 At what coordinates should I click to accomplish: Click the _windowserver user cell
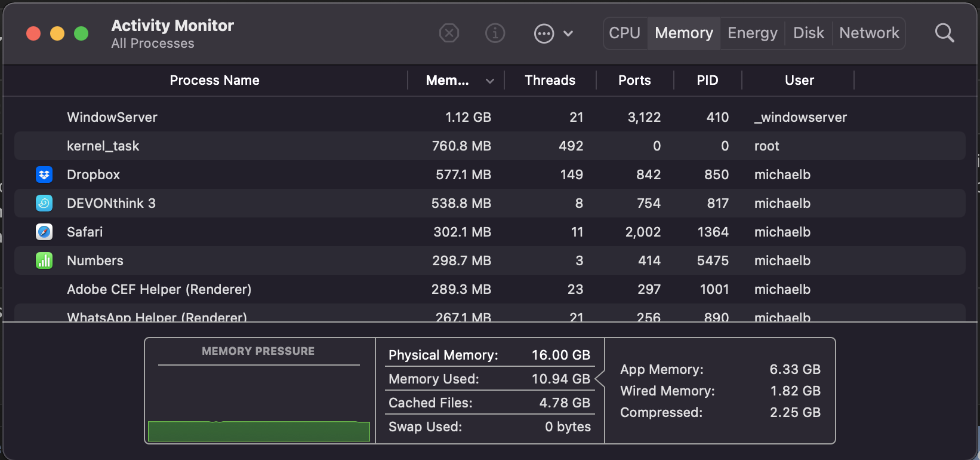click(800, 117)
